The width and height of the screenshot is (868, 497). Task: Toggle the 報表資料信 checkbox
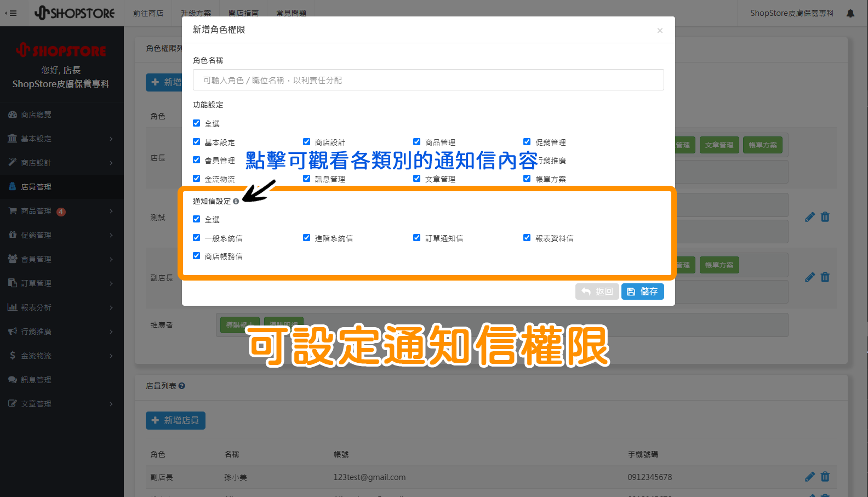click(x=527, y=238)
